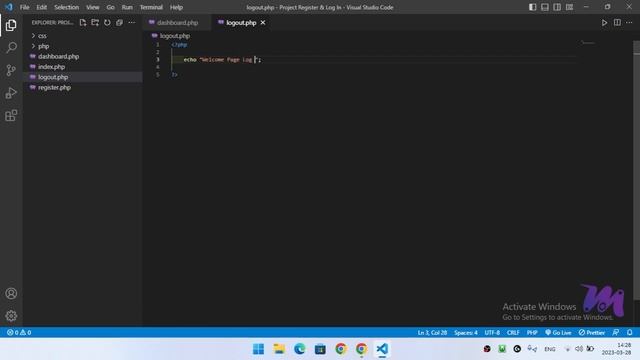
Task: Split the editor to the right
Action: (617, 23)
